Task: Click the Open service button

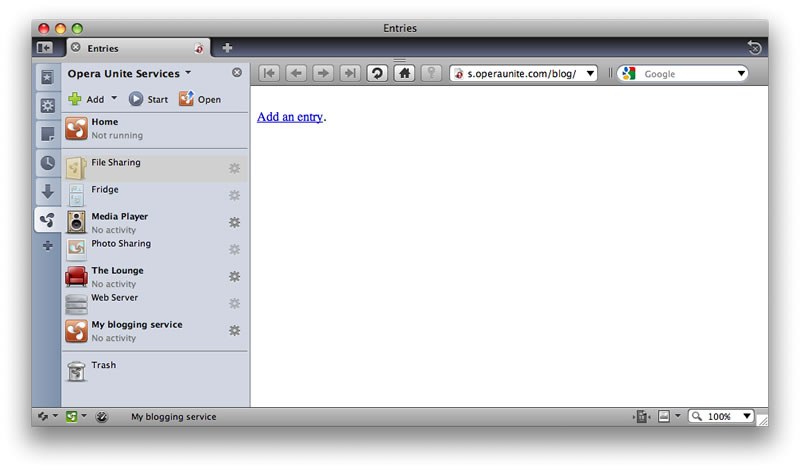Action: [x=200, y=99]
